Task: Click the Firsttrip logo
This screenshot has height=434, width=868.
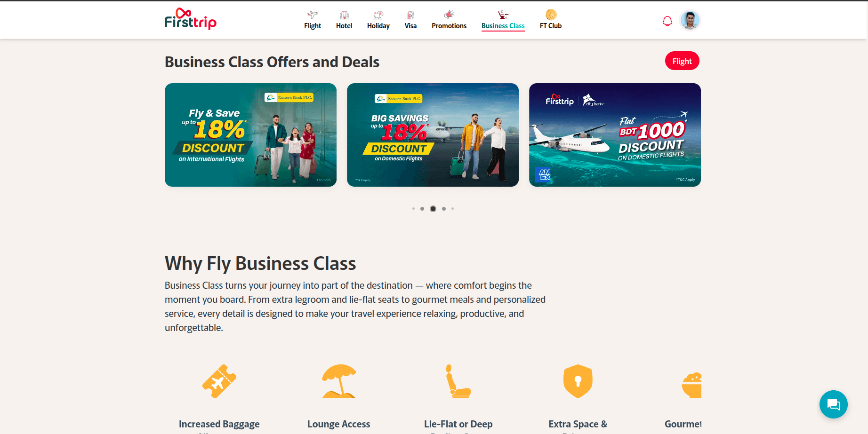Action: click(x=191, y=19)
